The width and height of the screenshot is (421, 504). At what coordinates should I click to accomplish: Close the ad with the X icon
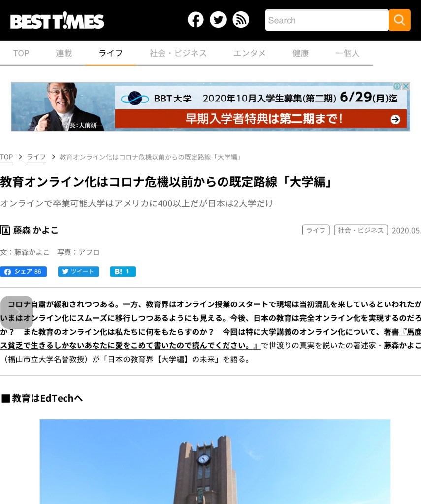pyautogui.click(x=406, y=86)
